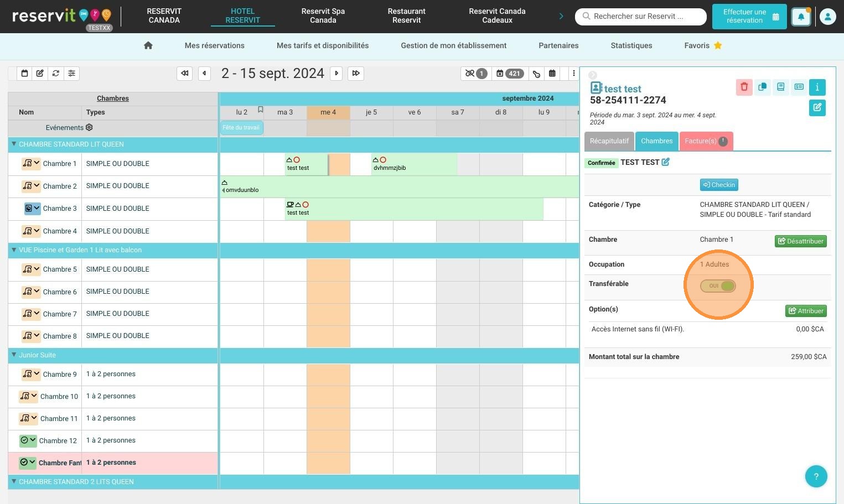Select the Chambres tab
Screen dimensions: 844x504
pos(657,141)
